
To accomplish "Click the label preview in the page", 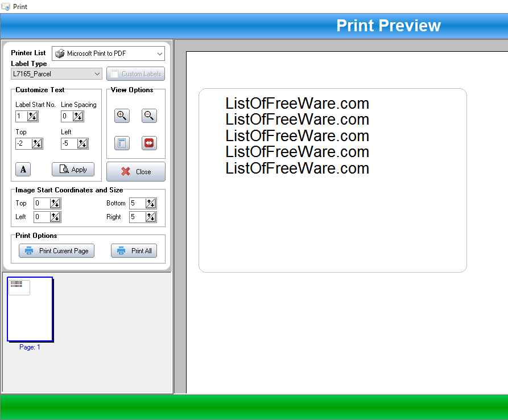I will coord(333,180).
